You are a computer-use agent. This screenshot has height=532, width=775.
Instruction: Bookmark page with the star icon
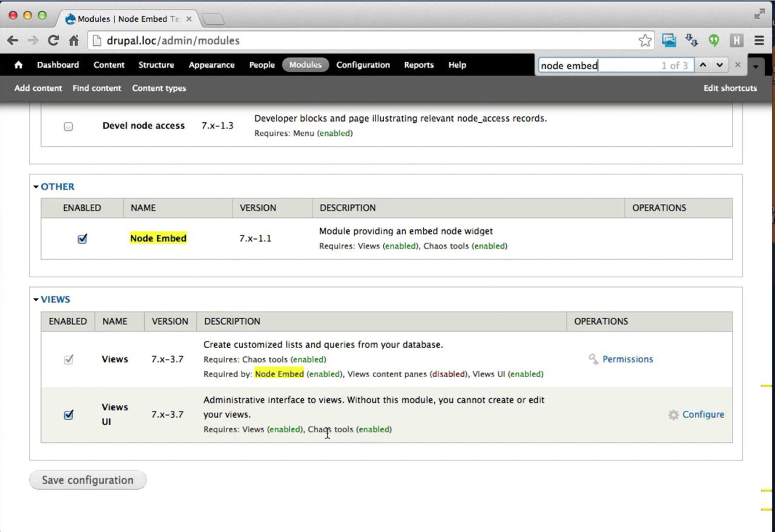645,41
